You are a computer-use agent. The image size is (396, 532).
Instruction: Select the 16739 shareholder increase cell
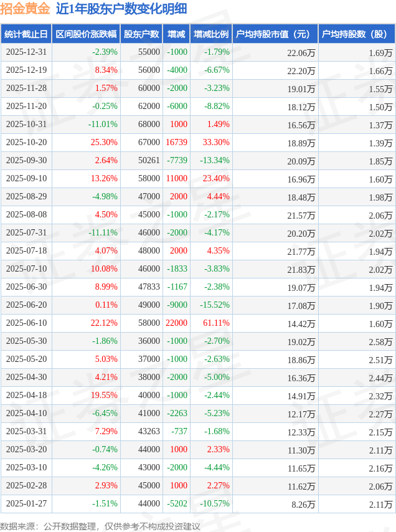[177, 143]
